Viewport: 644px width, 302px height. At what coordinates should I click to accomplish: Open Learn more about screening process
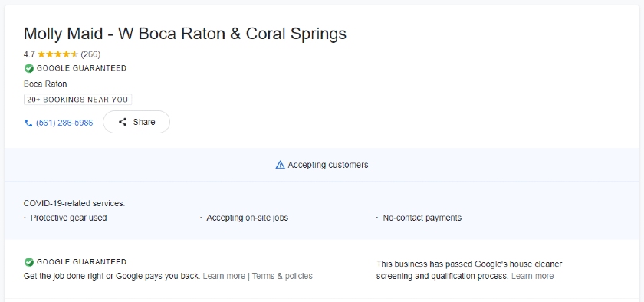532,276
